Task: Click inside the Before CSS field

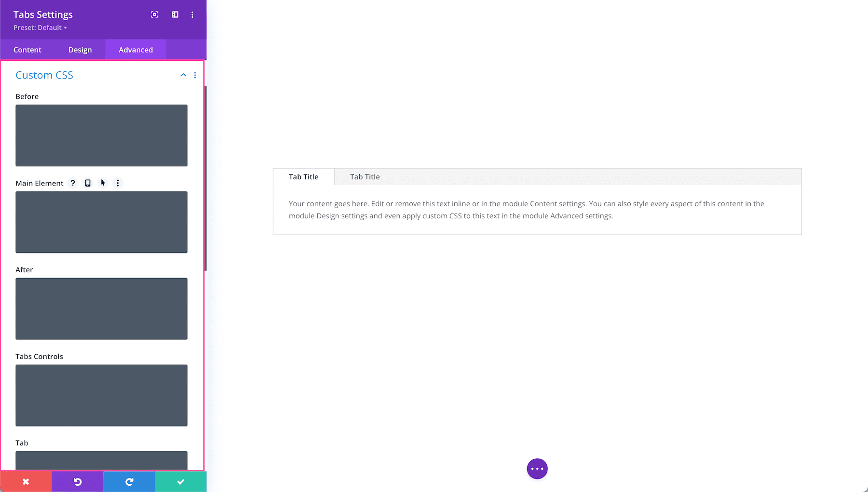Action: (x=101, y=135)
